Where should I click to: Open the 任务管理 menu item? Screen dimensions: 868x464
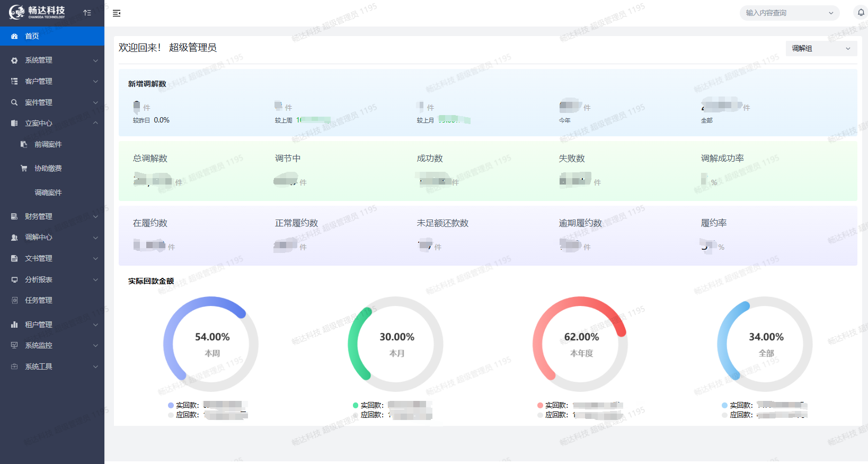point(39,300)
